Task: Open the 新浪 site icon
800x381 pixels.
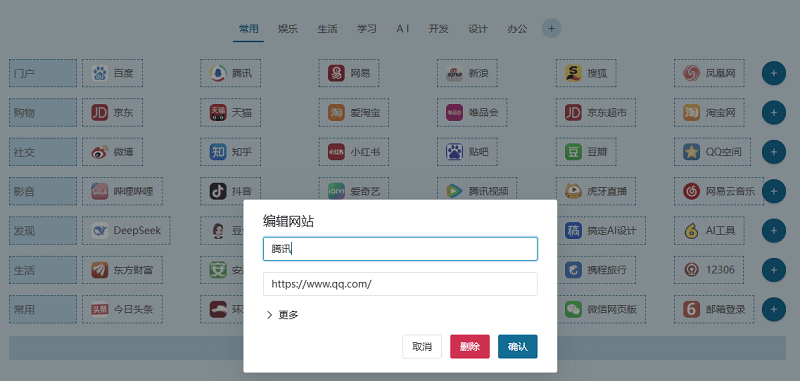Action: coord(455,73)
